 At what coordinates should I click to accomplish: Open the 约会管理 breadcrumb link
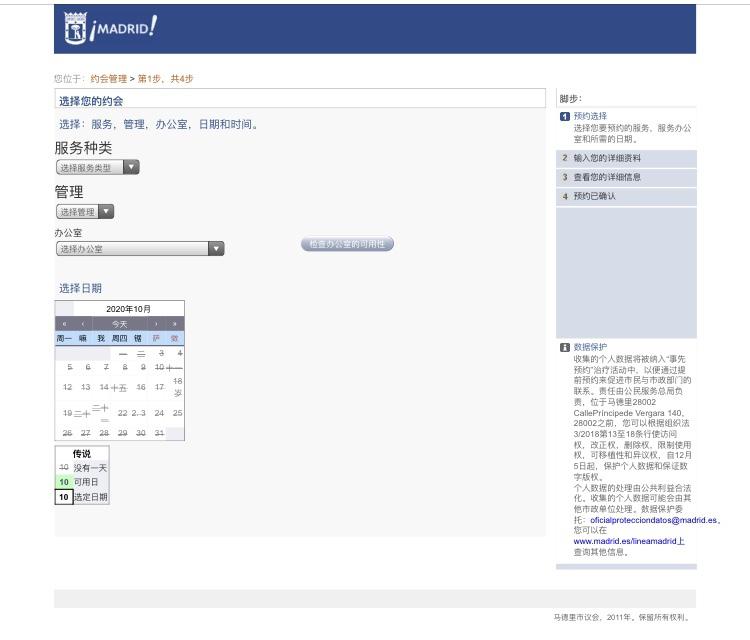[x=109, y=79]
